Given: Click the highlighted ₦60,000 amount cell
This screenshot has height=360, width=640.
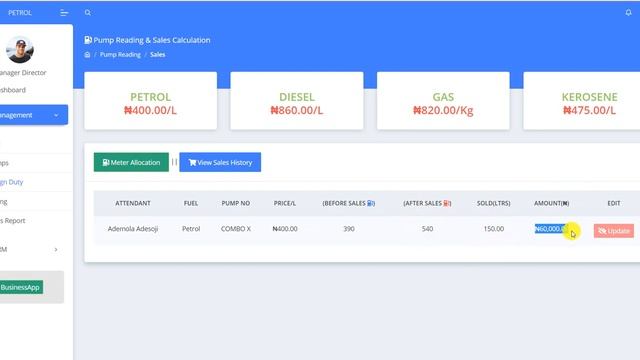Looking at the screenshot, I should click(551, 229).
